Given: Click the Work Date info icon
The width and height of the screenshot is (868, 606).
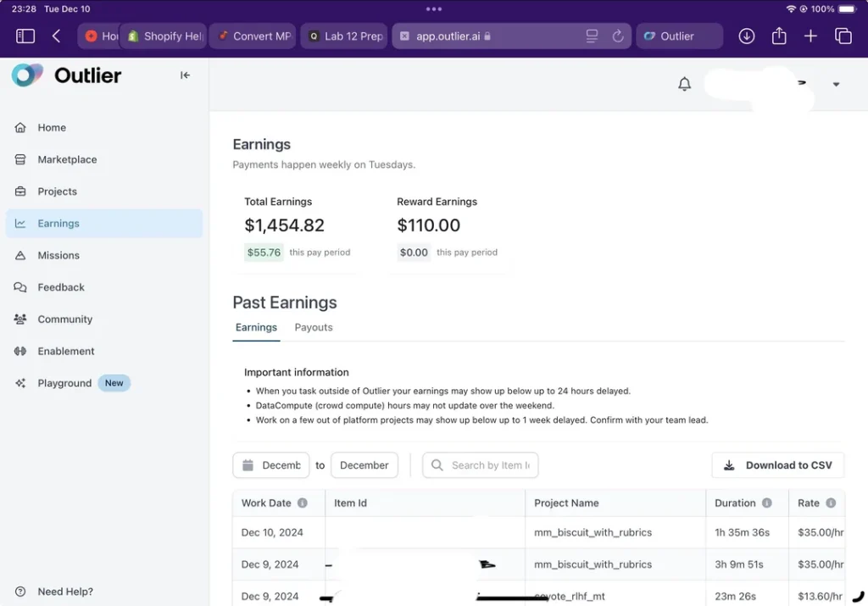Looking at the screenshot, I should point(302,503).
